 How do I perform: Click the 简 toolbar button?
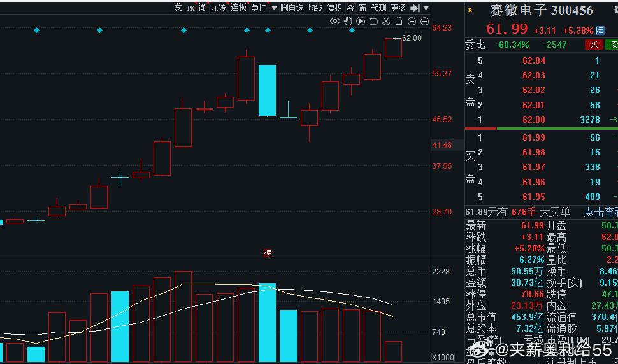[x=202, y=8]
